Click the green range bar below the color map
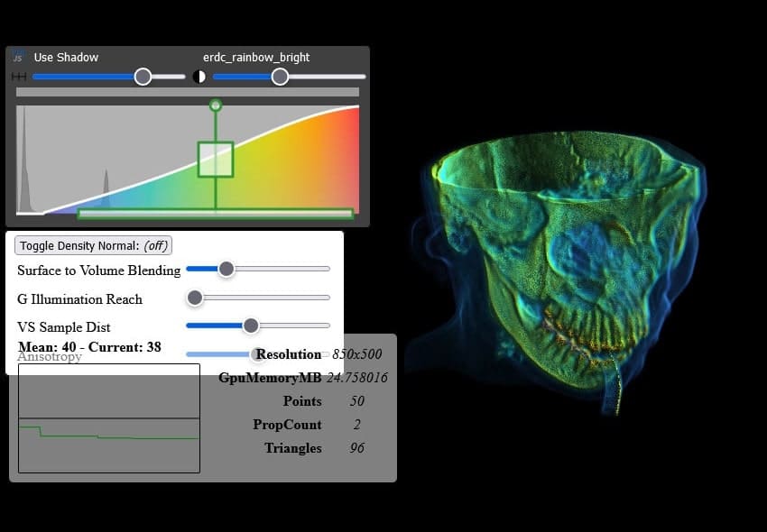This screenshot has width=767, height=532. (215, 214)
